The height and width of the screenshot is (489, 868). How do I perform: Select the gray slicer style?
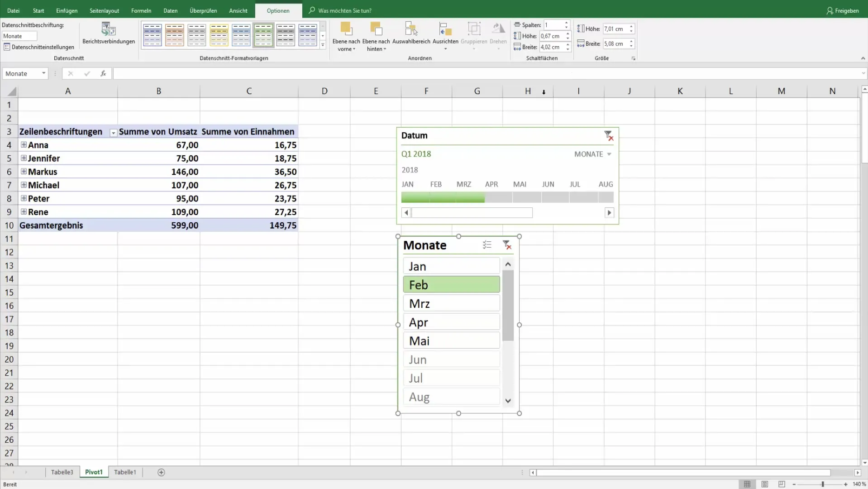click(197, 35)
